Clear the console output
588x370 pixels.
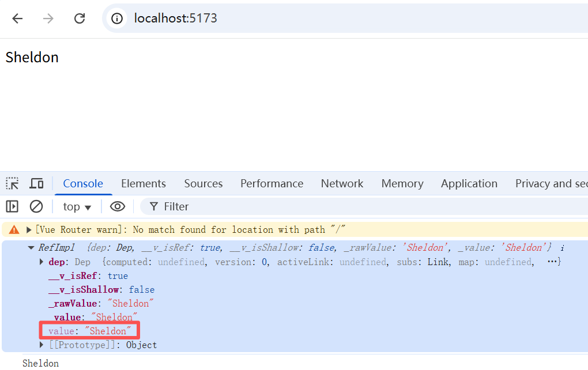[x=36, y=206]
